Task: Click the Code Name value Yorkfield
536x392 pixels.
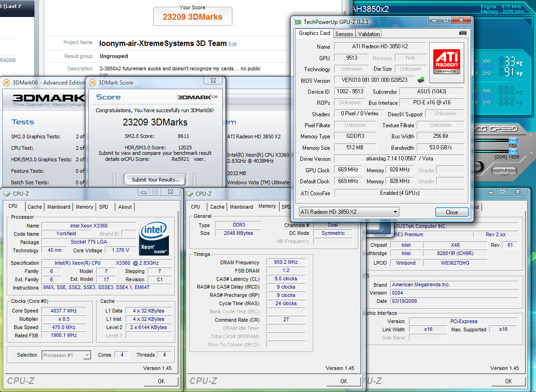Action: pos(66,233)
